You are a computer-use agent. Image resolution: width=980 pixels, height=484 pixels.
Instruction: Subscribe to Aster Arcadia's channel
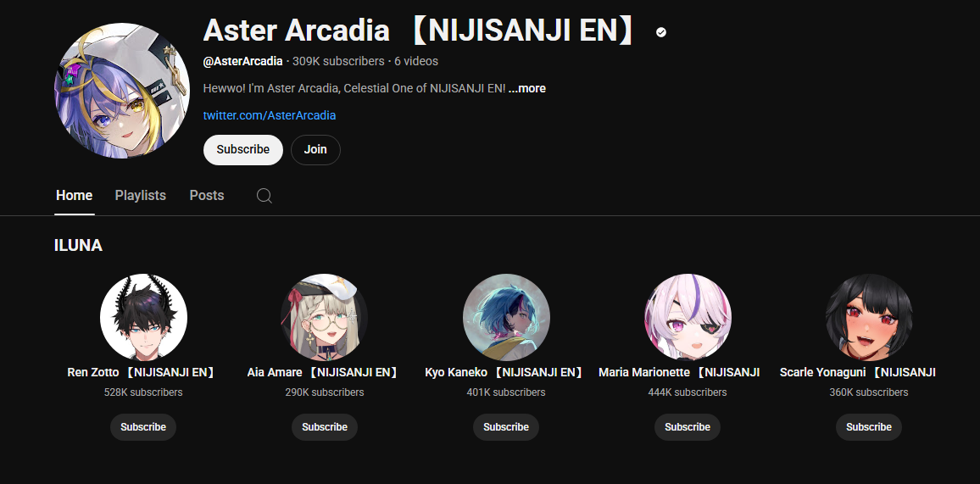243,150
